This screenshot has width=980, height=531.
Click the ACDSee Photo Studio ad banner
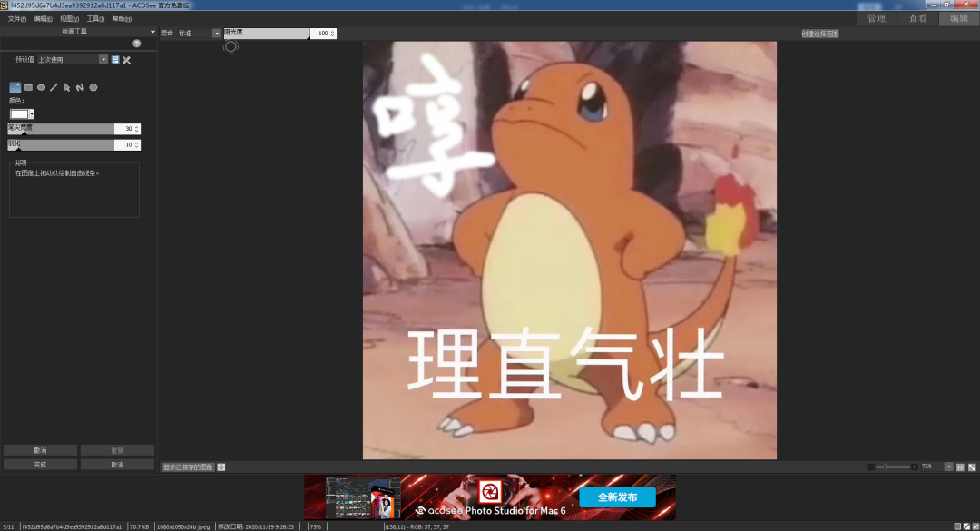pos(489,497)
